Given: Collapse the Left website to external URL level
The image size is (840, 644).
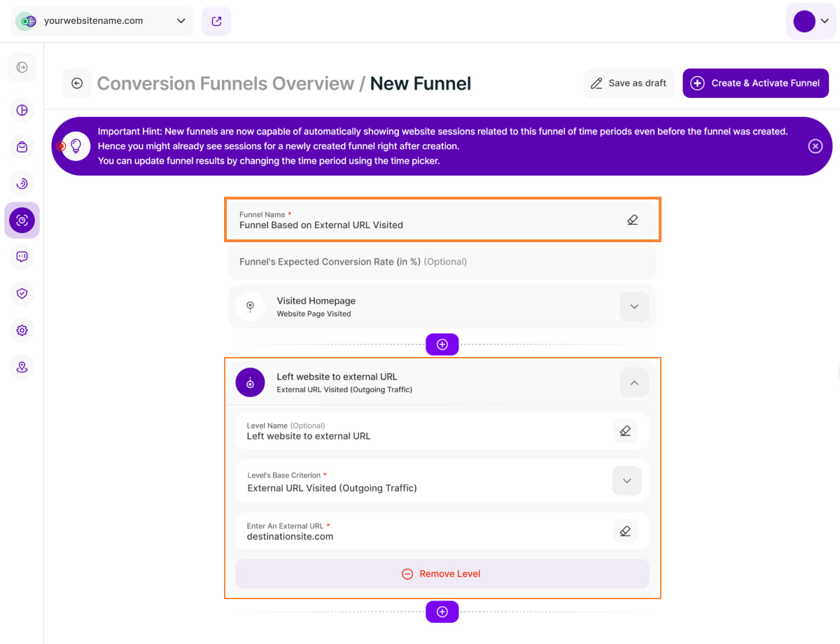Looking at the screenshot, I should pyautogui.click(x=634, y=382).
